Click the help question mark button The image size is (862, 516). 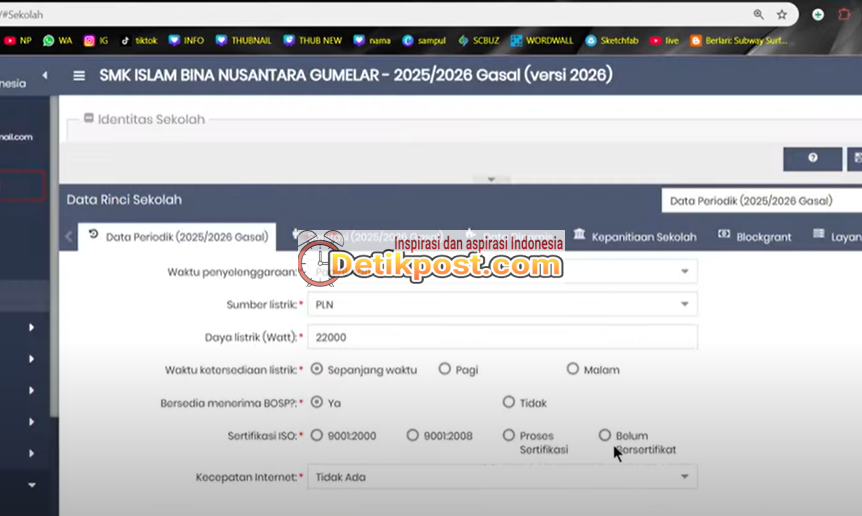click(813, 159)
